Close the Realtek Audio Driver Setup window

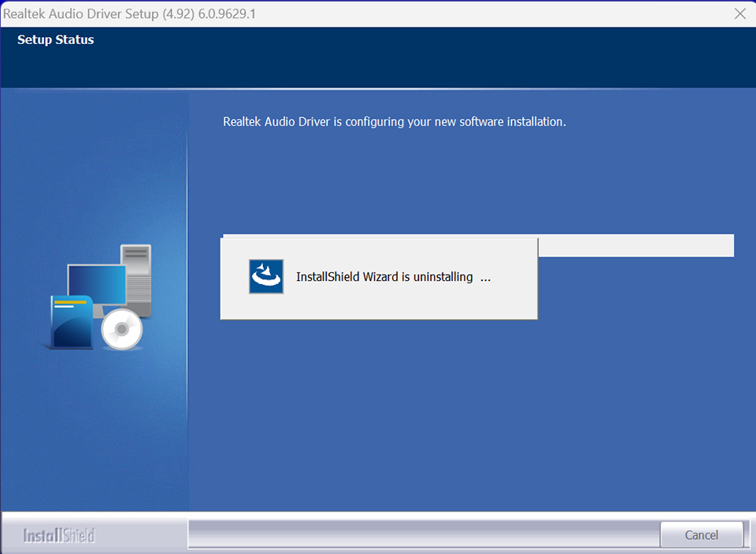(x=740, y=13)
